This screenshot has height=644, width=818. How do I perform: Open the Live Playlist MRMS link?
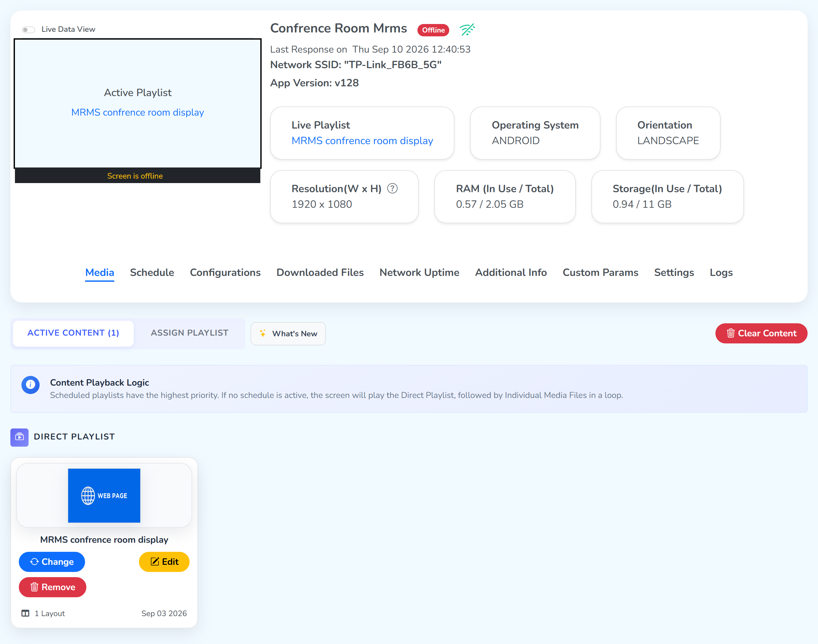362,141
